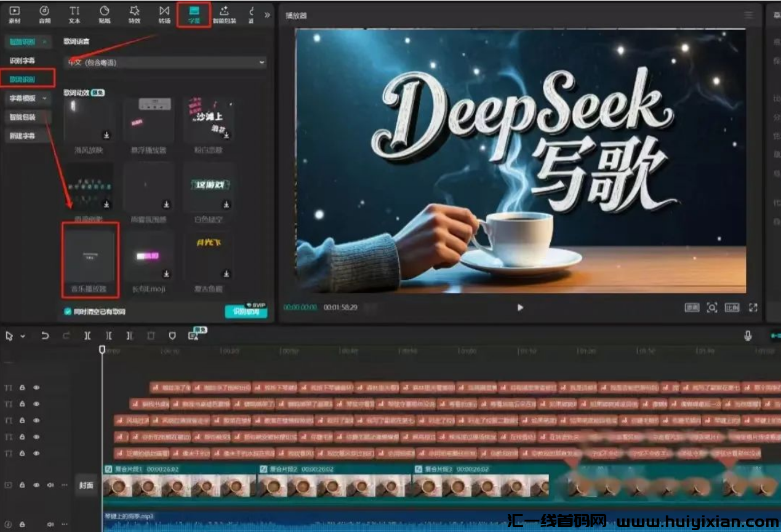Click the fullscreen icon in the player controls
The image size is (781, 532).
pyautogui.click(x=753, y=308)
